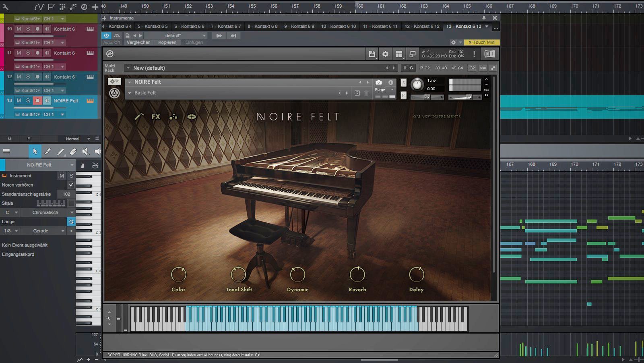Expand the Chromatisch scale dropdown
The image size is (644, 363).
pos(72,212)
